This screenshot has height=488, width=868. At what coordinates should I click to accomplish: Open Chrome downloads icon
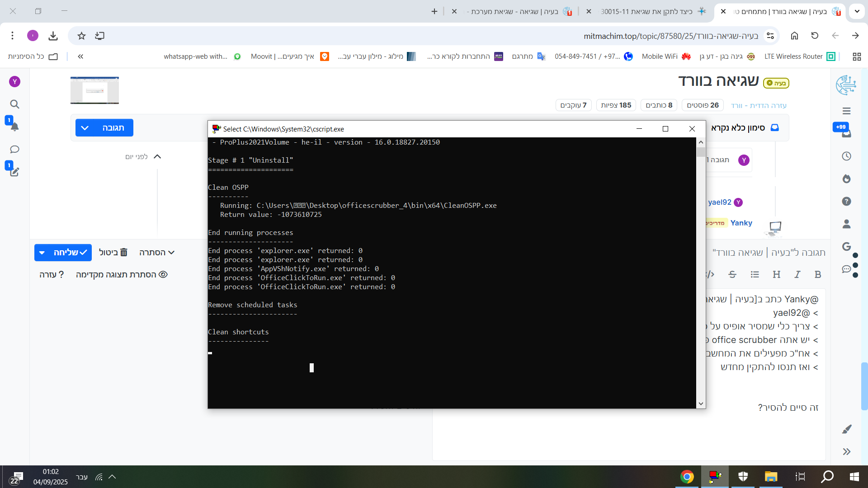pos(53,36)
